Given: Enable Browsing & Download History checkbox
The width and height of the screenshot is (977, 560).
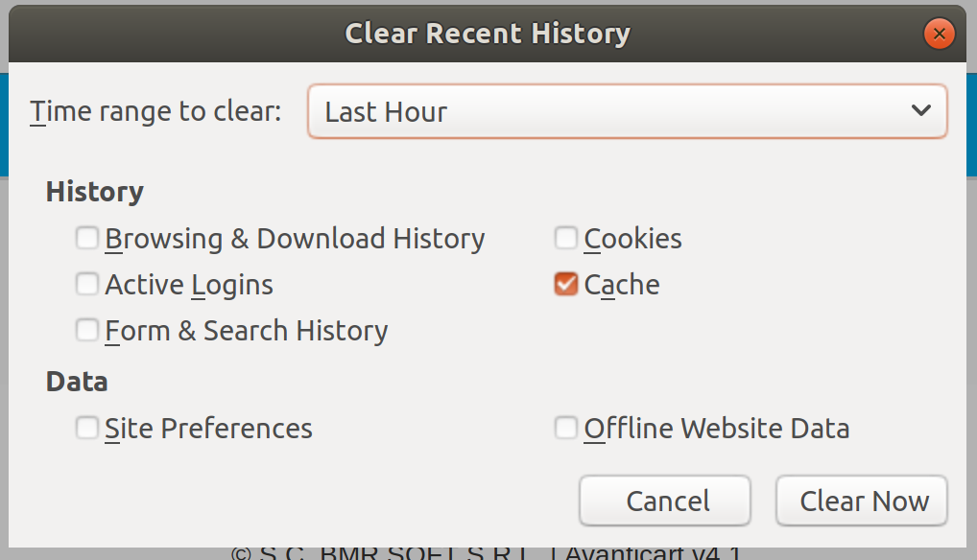Looking at the screenshot, I should (87, 238).
